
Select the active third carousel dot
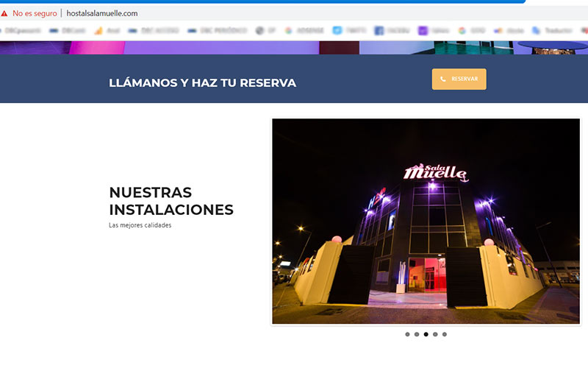point(426,334)
